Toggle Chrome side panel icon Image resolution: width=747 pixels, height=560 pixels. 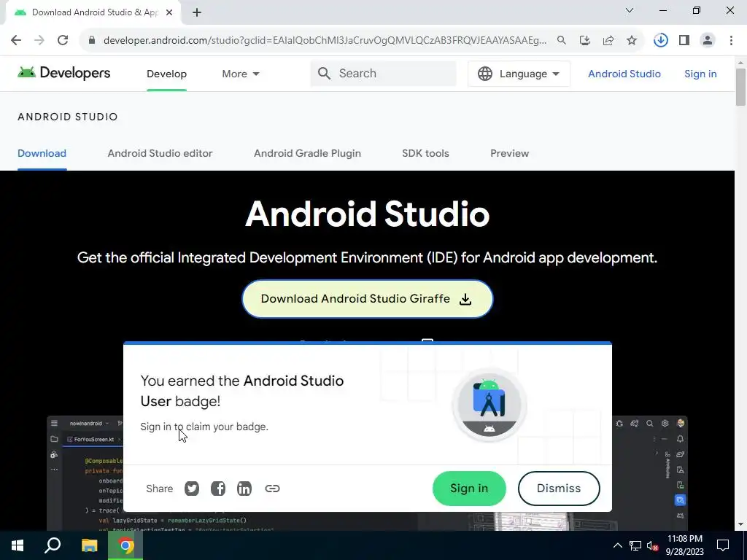click(x=684, y=40)
